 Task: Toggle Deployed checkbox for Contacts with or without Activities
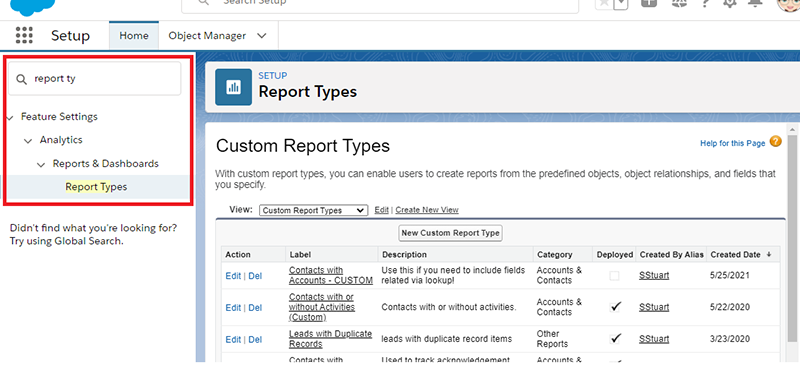tap(616, 307)
